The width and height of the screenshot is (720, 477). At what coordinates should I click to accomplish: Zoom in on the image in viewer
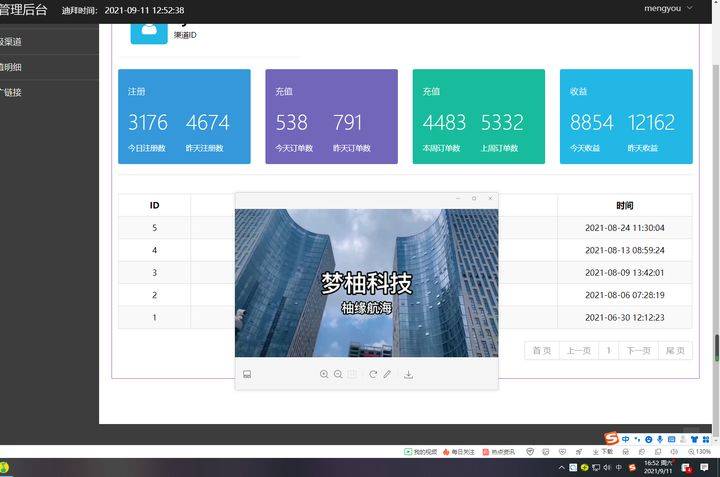tap(324, 374)
